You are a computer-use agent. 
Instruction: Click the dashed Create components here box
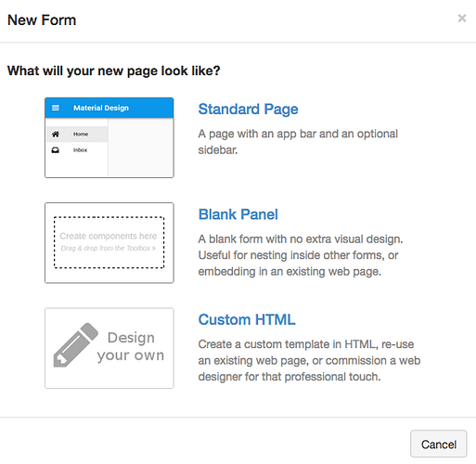point(109,242)
